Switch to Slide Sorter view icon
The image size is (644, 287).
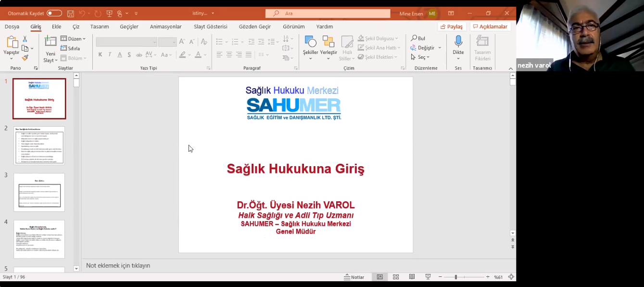point(396,277)
